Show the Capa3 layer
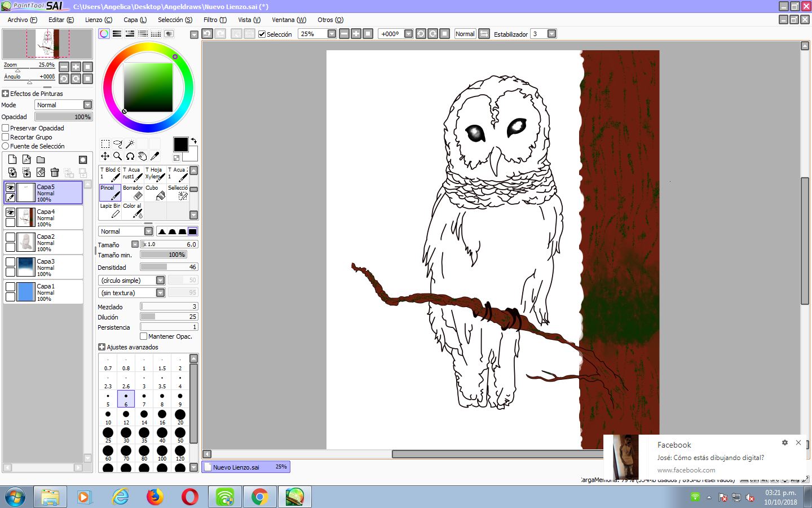The height and width of the screenshot is (508, 812). 10,262
